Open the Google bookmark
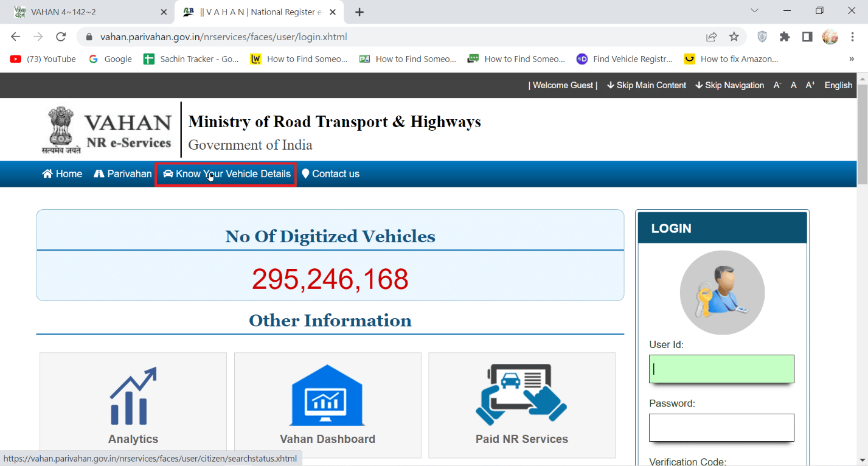This screenshot has height=466, width=868. pyautogui.click(x=110, y=59)
